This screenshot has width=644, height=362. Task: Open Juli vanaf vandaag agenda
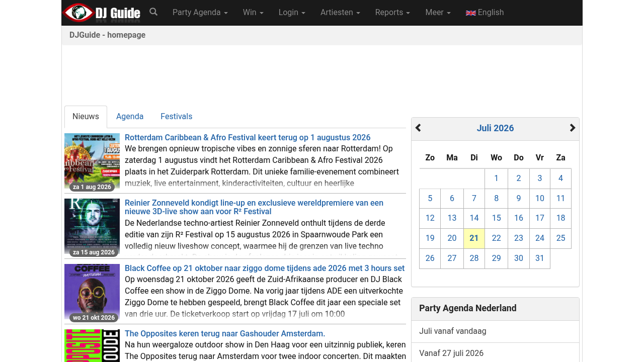(x=495, y=331)
